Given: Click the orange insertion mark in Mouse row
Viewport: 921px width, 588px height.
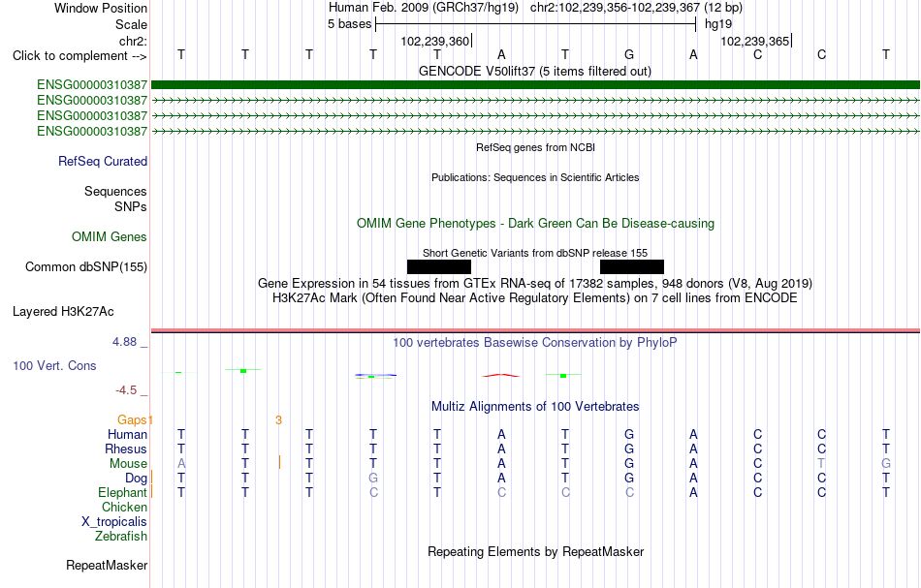Looking at the screenshot, I should (279, 462).
